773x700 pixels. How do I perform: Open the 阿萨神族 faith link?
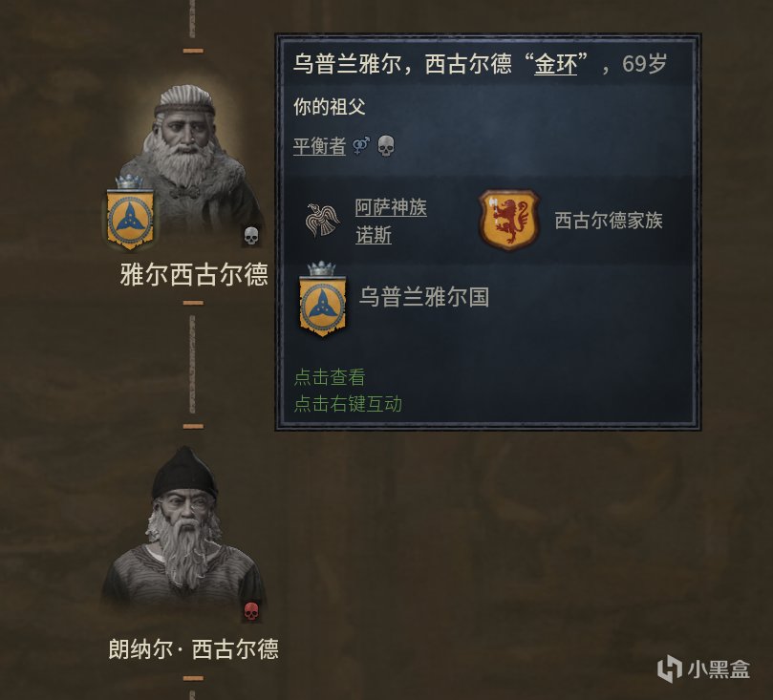pos(391,207)
